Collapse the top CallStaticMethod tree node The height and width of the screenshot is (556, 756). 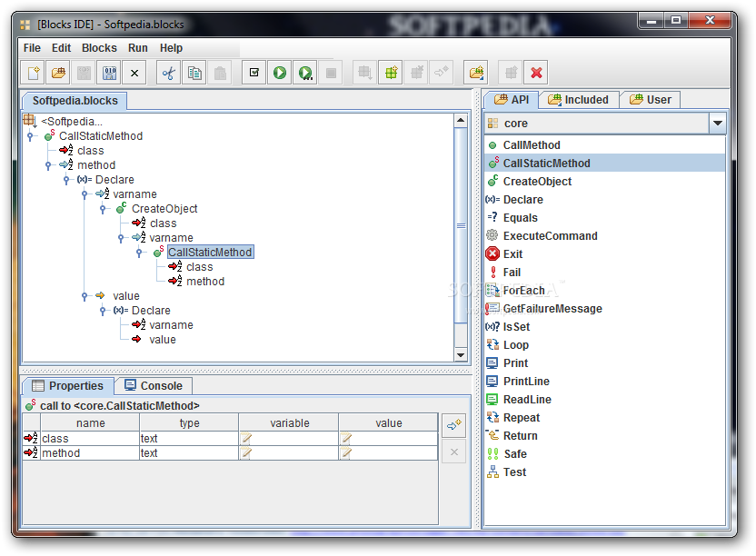pos(30,136)
